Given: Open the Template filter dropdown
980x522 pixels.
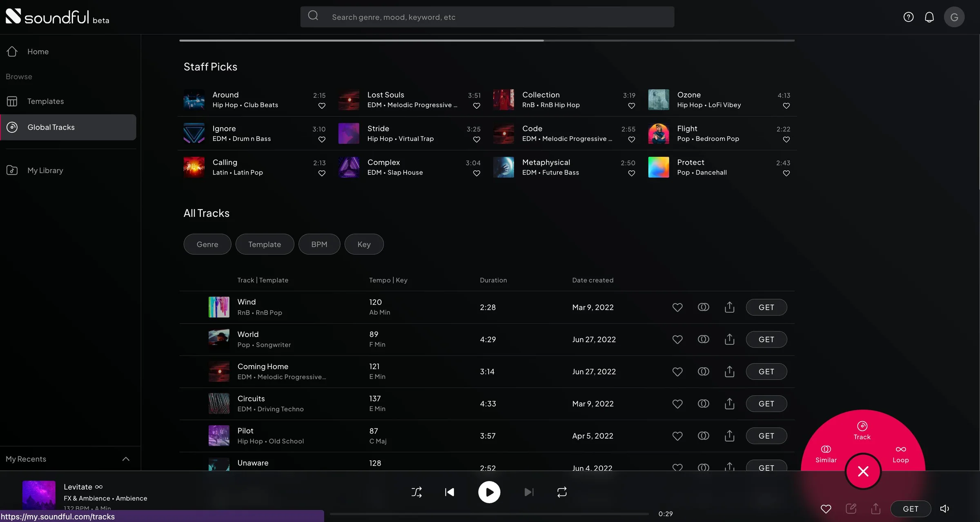Looking at the screenshot, I should pyautogui.click(x=265, y=244).
